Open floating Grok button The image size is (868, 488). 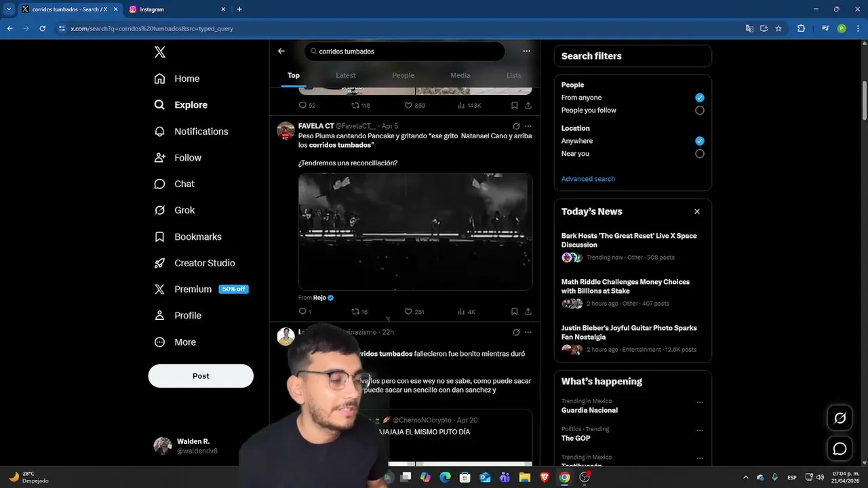(840, 418)
